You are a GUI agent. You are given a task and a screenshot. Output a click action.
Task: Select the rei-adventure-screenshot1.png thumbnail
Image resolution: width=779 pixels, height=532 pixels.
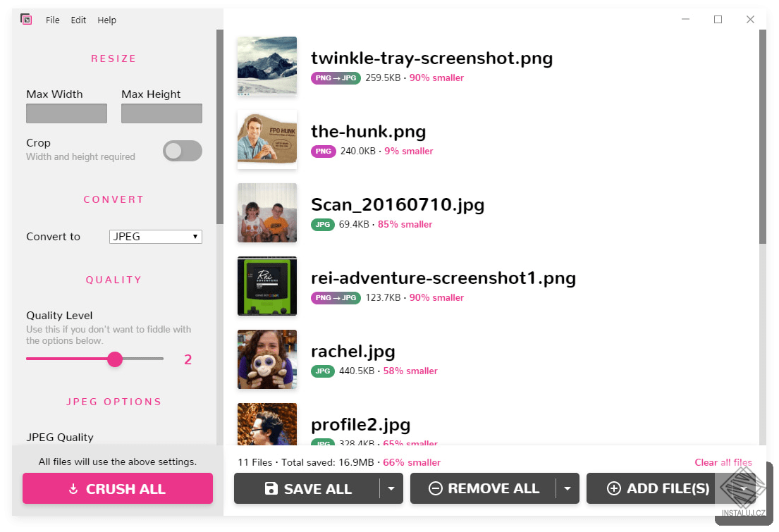[267, 286]
